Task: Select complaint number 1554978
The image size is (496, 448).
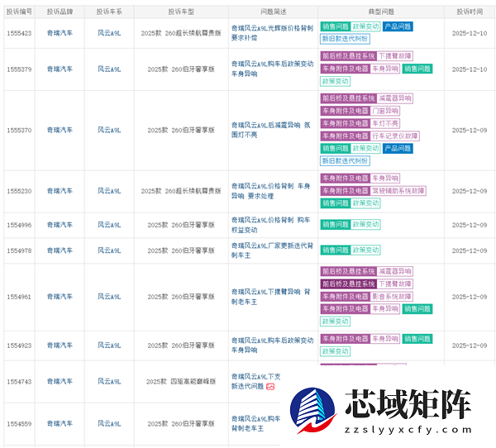Action: tap(19, 250)
